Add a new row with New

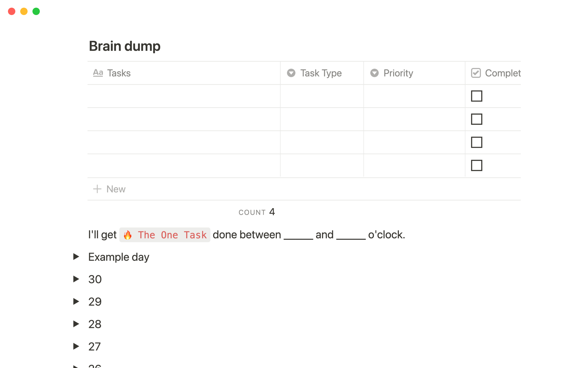(x=116, y=189)
